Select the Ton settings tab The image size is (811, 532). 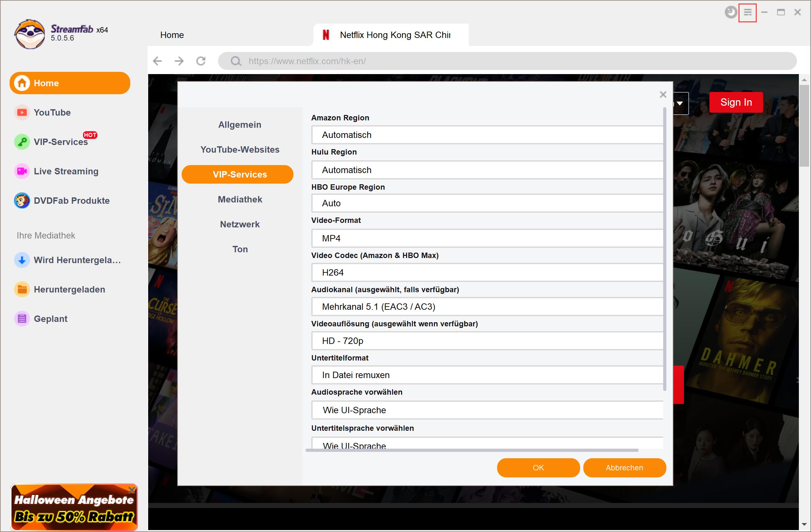click(x=239, y=249)
